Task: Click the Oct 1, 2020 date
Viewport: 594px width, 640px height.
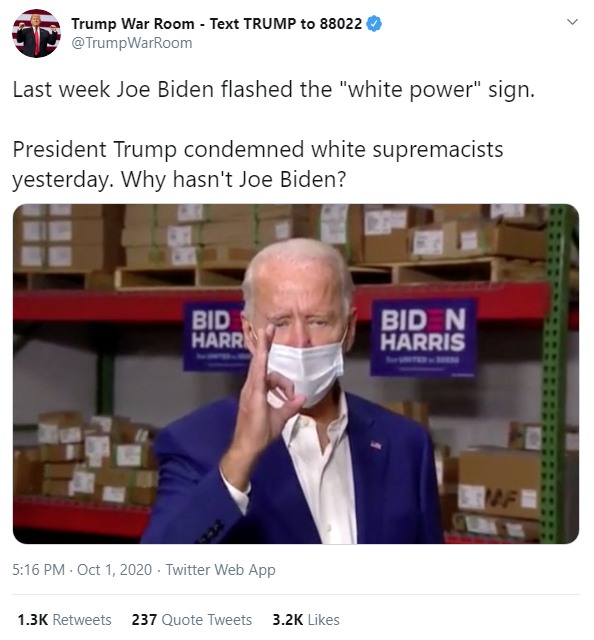Action: click(114, 569)
